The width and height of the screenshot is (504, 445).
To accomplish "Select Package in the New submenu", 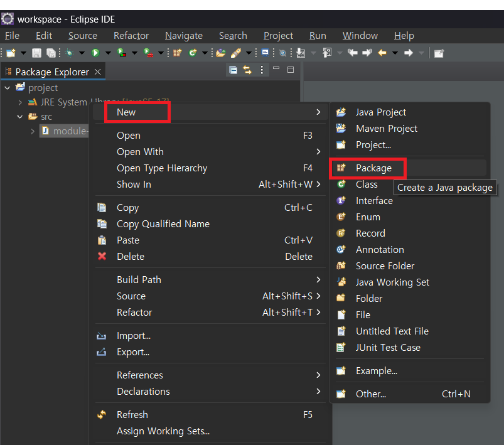I will point(409,168).
